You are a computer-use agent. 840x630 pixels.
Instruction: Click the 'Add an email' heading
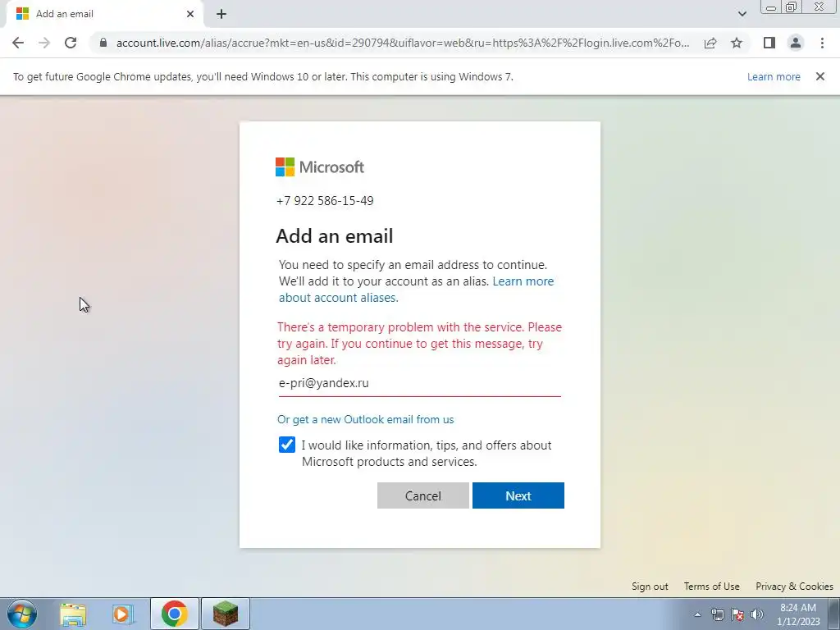335,236
